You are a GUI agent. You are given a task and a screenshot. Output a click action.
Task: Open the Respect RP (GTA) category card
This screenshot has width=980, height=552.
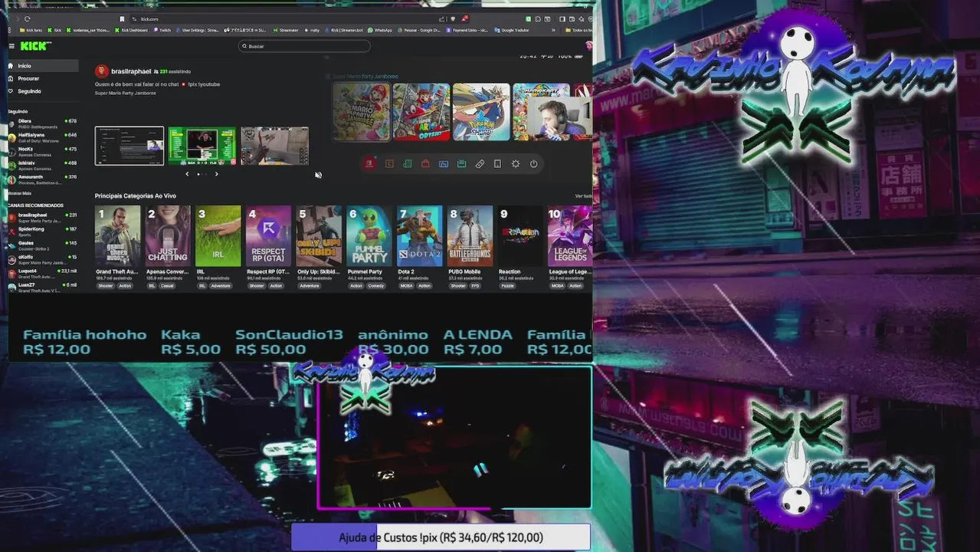click(269, 236)
